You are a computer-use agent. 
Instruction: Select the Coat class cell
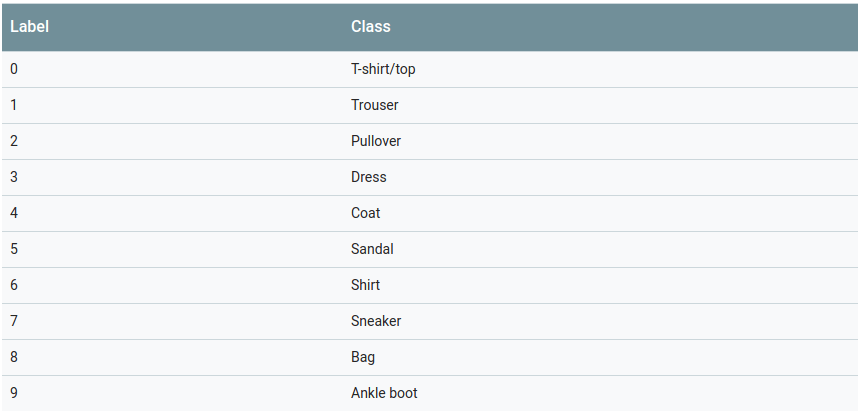[366, 213]
